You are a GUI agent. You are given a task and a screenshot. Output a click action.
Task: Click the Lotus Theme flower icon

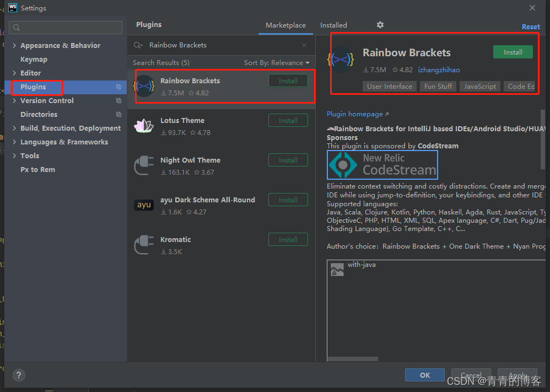(144, 126)
